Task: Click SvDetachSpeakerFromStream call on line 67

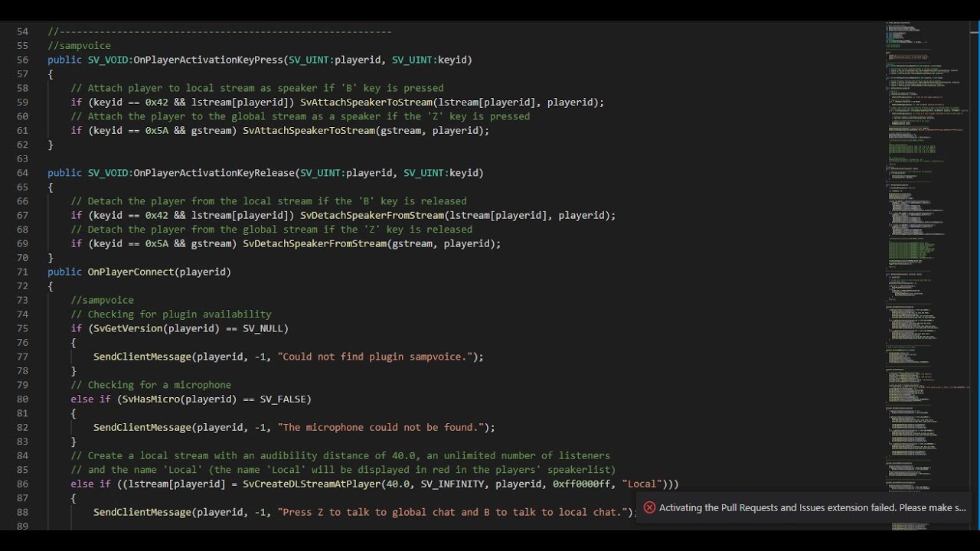Action: tap(372, 216)
